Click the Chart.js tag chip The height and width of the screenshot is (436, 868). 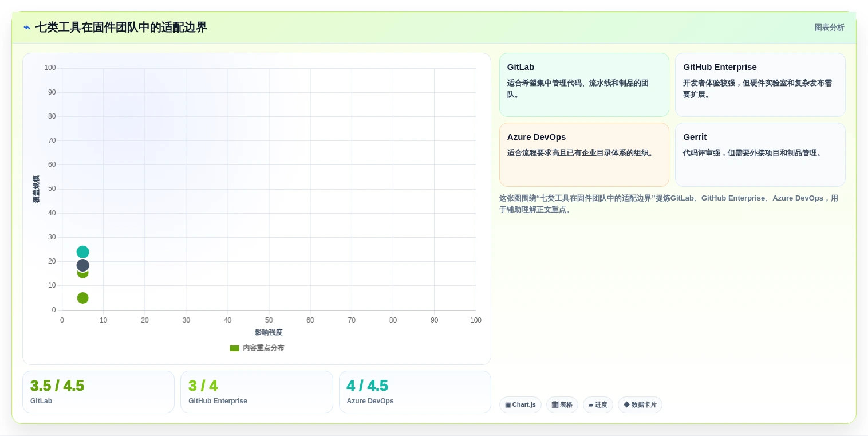point(520,405)
